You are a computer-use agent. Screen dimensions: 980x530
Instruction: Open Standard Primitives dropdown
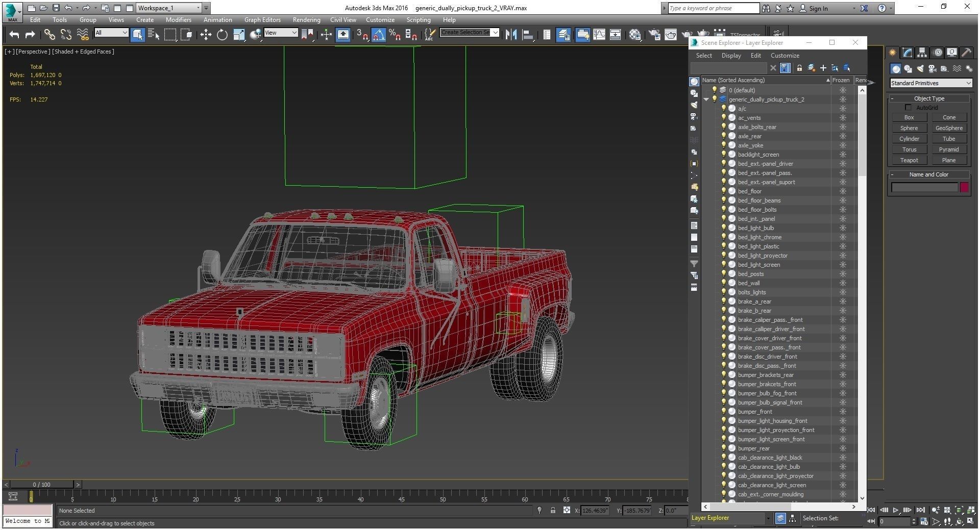931,83
